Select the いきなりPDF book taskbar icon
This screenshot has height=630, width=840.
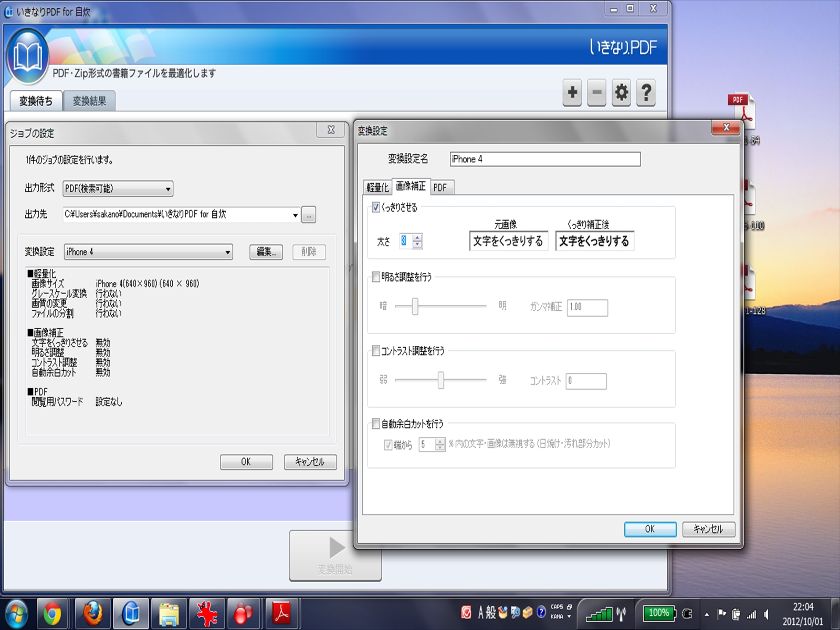pos(131,613)
